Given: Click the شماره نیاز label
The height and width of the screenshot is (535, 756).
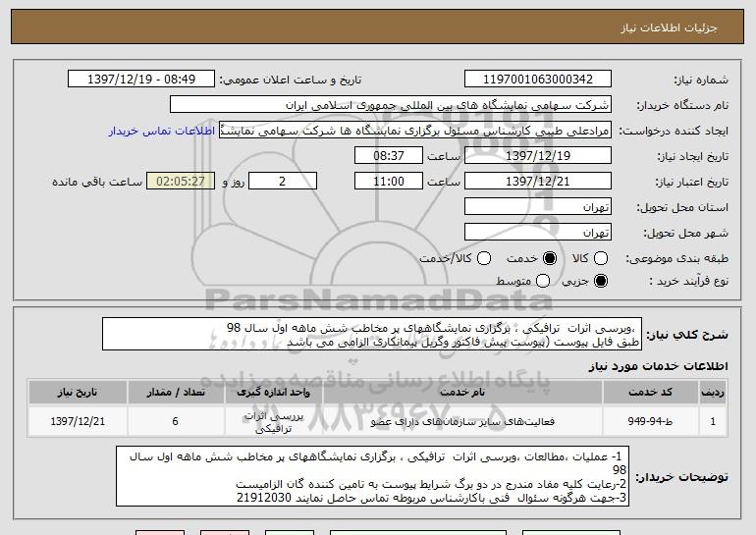Looking at the screenshot, I should [x=701, y=80].
